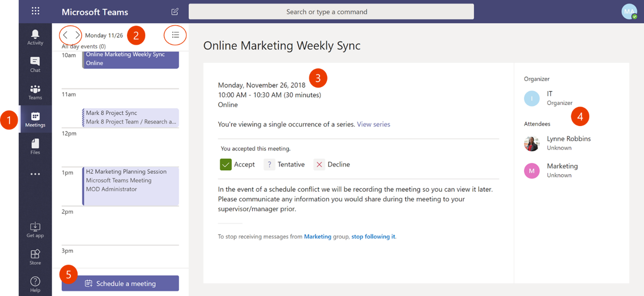Click the Marketing attendee avatar
Image resolution: width=644 pixels, height=296 pixels.
click(x=532, y=171)
